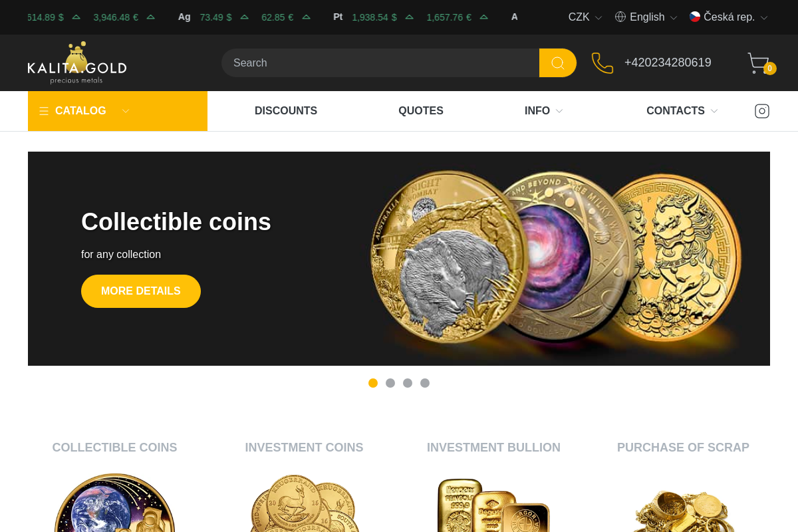798x532 pixels.
Task: Click the first active carousel dot
Action: tap(373, 383)
